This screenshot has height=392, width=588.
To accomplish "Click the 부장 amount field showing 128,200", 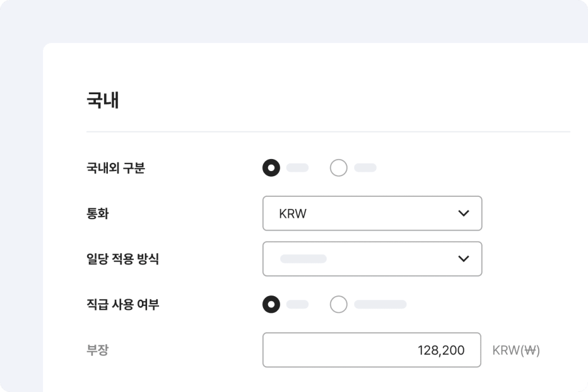I will coord(371,350).
